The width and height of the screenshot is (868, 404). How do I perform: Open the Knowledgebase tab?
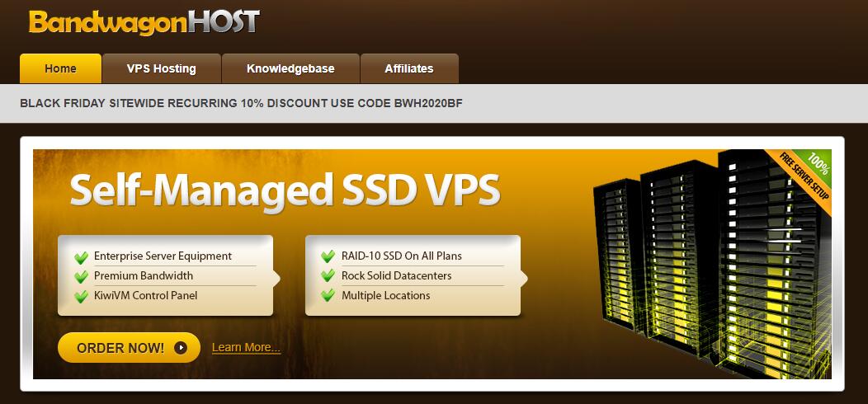290,68
